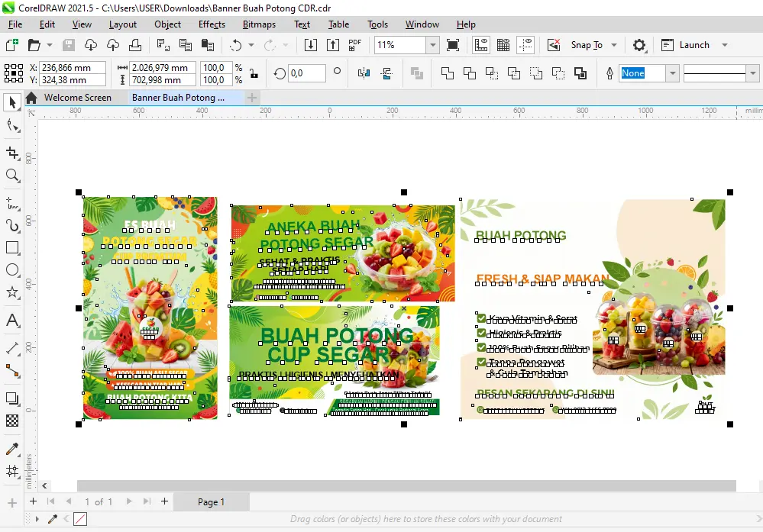Select the Ellipse tool
This screenshot has height=532, width=763.
12,270
